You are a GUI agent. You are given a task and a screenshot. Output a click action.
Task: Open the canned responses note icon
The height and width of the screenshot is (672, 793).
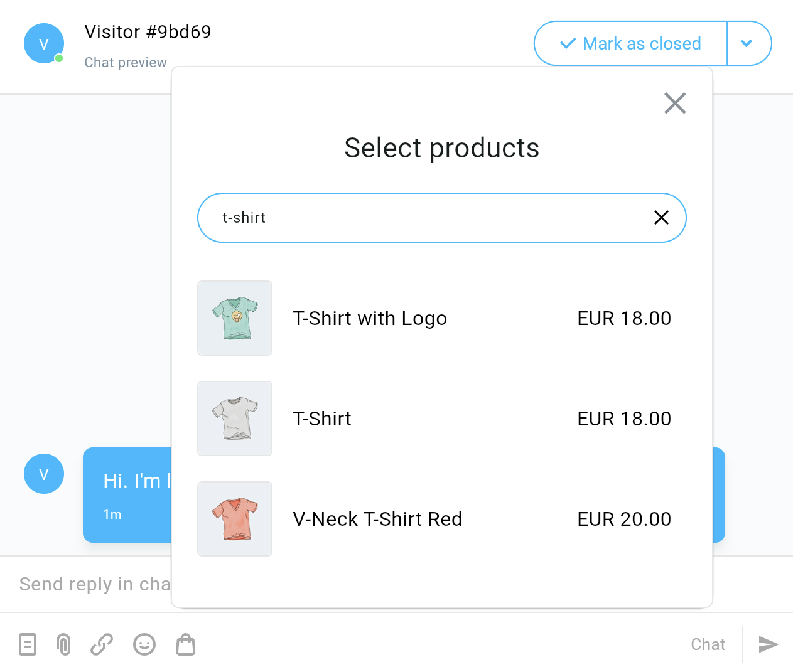pyautogui.click(x=28, y=644)
